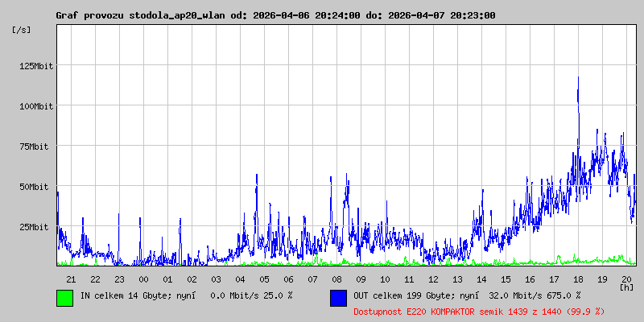
Task: Click the '15' hour label on x-axis
Action: 506,279
